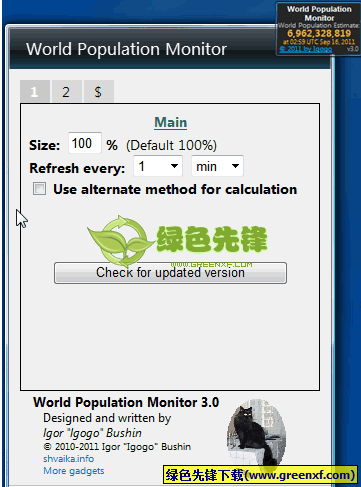Open the shvaika.info link
This screenshot has width=361, height=487.
tap(68, 459)
